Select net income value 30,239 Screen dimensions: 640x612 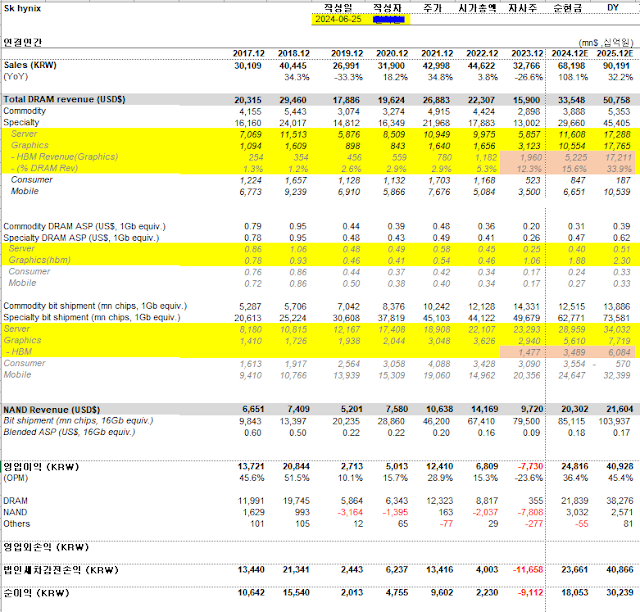pyautogui.click(x=620, y=592)
